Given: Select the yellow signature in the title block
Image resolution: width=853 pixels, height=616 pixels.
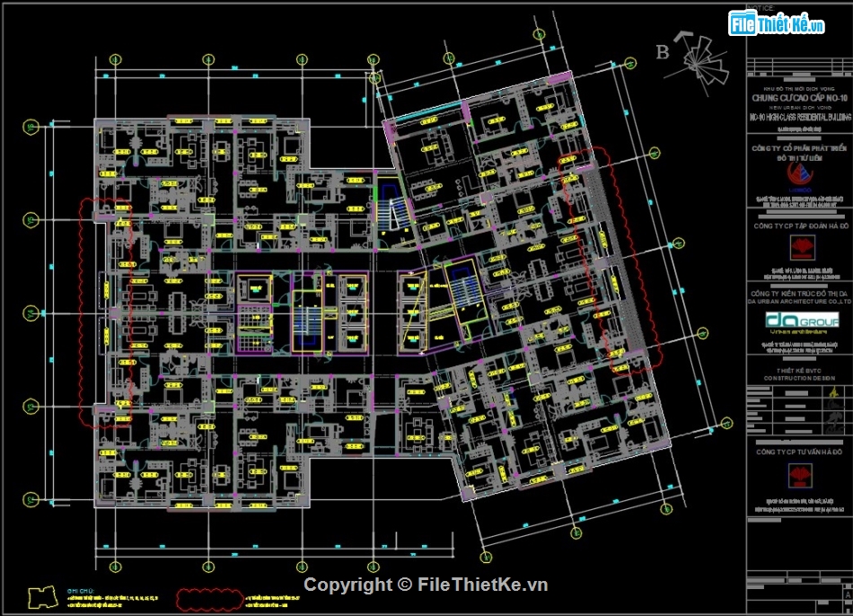Looking at the screenshot, I should click(x=831, y=393).
